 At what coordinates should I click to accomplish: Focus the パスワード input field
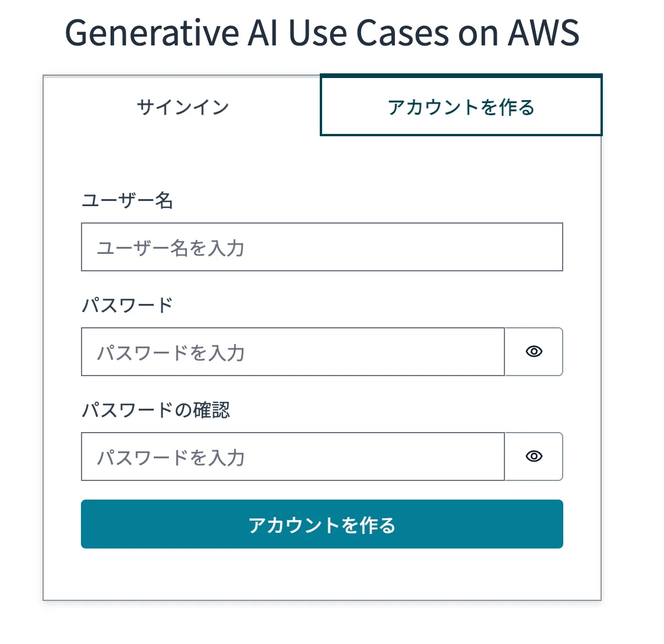[293, 352]
